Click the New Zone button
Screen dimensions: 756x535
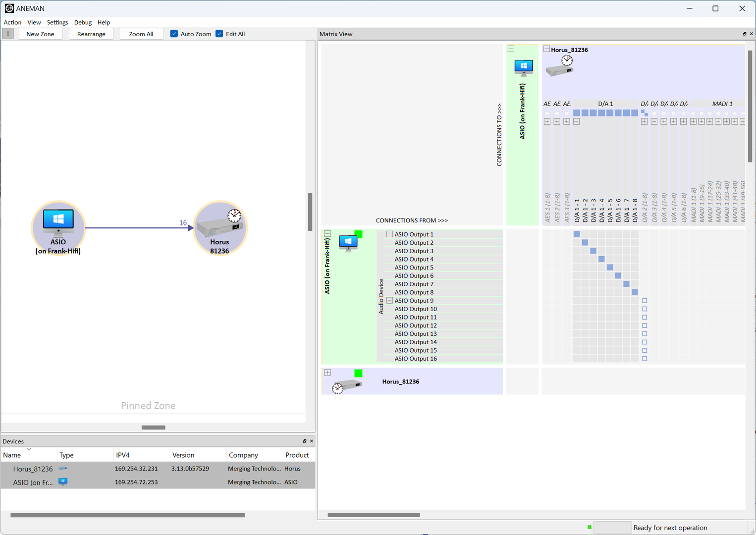(40, 34)
